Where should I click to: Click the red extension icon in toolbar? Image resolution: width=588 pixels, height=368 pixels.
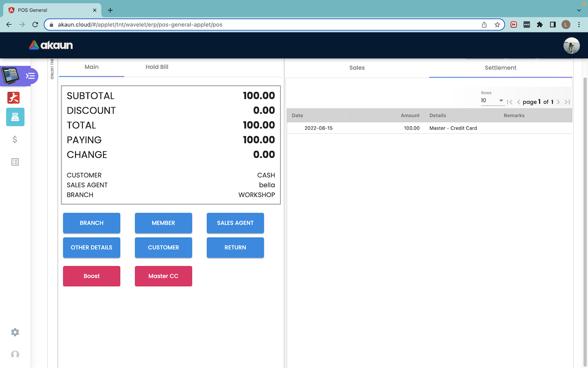tap(514, 25)
